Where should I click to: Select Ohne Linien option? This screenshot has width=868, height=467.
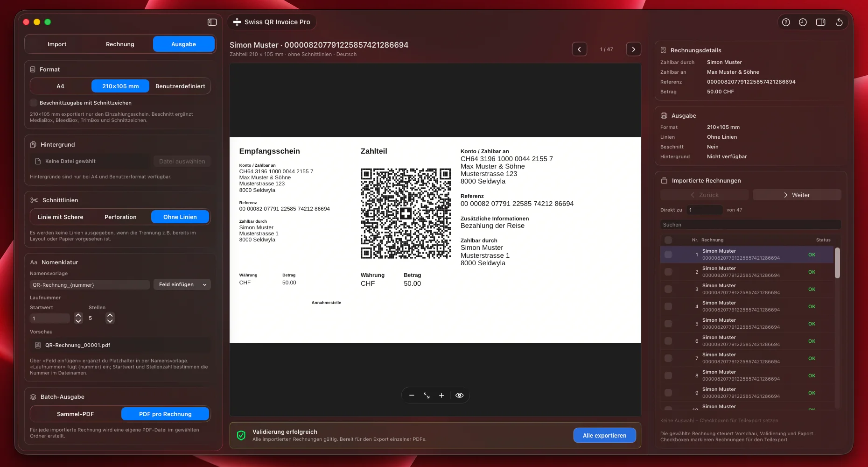(x=180, y=217)
